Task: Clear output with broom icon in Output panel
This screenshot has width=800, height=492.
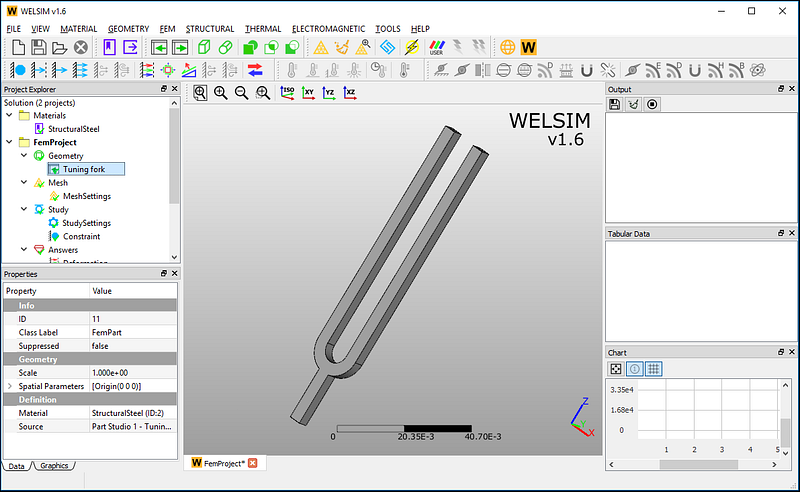Action: pyautogui.click(x=633, y=105)
